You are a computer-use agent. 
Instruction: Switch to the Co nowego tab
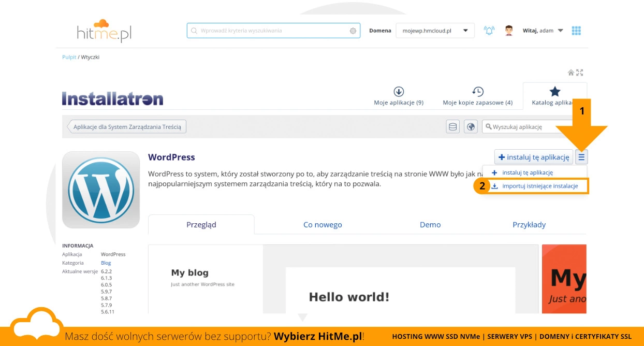coord(323,225)
